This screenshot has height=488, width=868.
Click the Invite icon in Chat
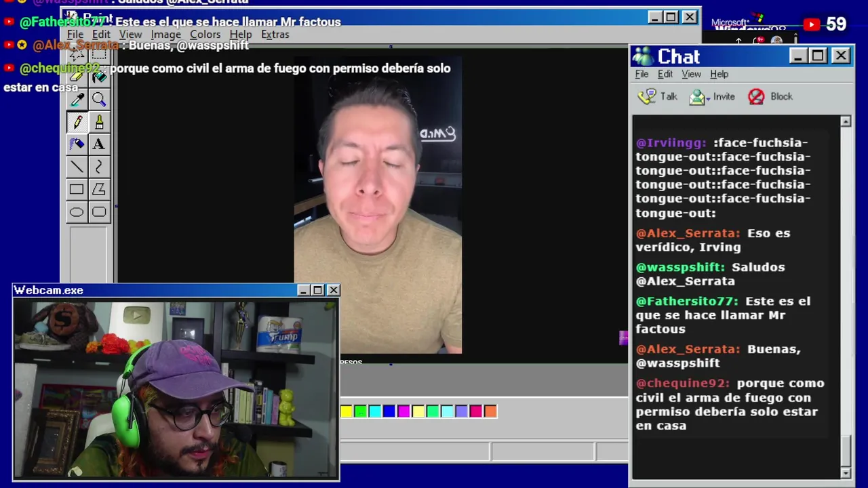[697, 97]
